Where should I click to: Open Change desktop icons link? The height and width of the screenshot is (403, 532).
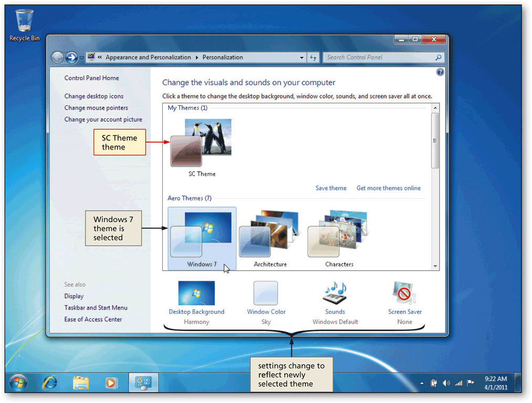point(94,97)
